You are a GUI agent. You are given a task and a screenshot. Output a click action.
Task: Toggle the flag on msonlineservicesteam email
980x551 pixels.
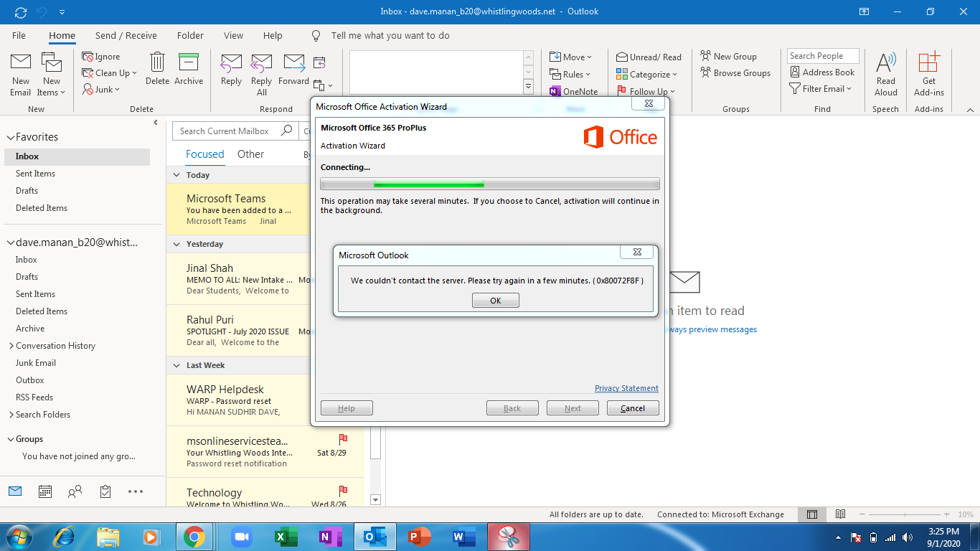tap(343, 438)
